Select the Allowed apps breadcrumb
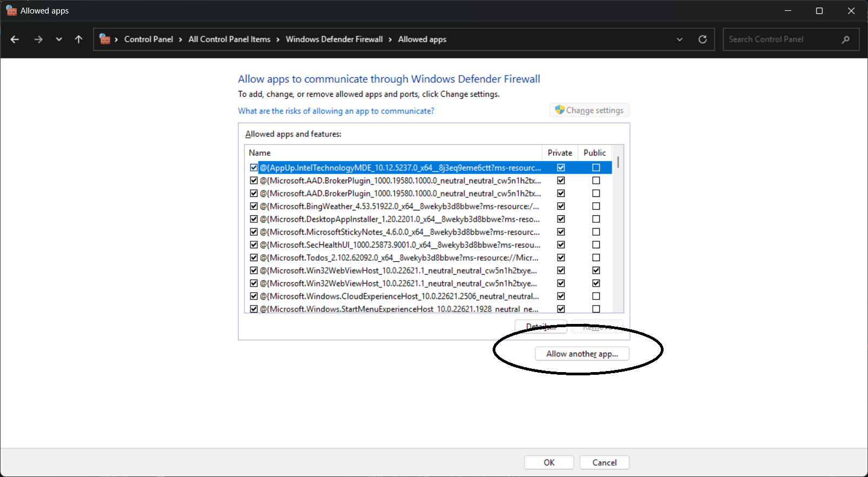 pos(422,39)
